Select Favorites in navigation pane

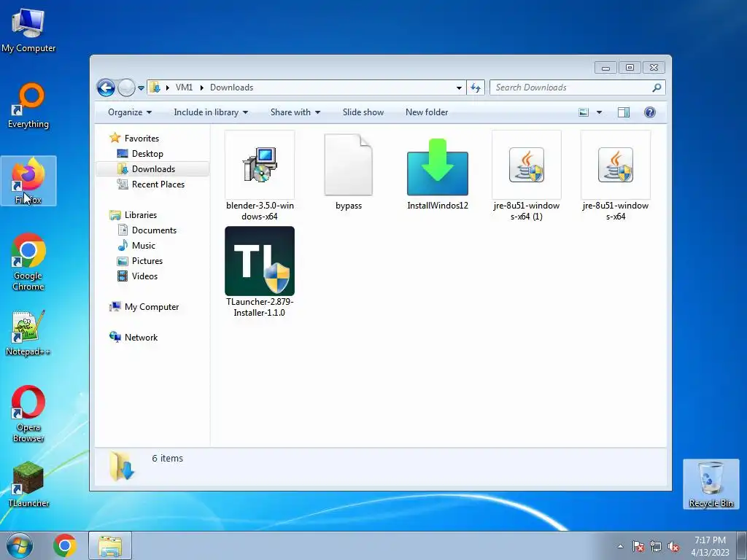click(142, 139)
